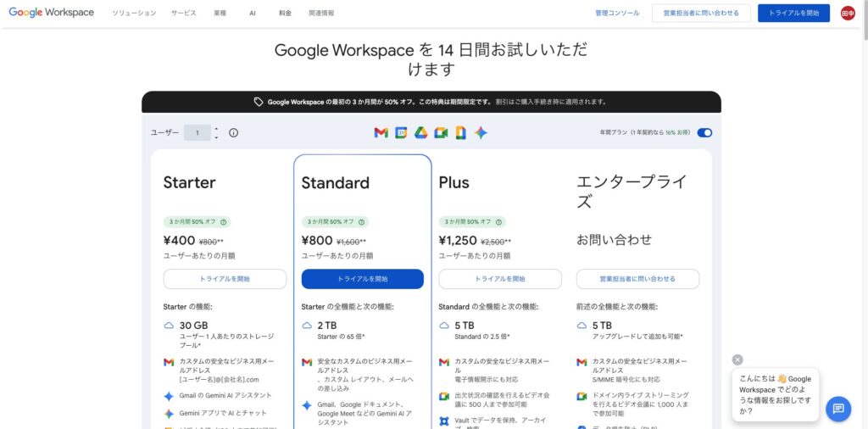The height and width of the screenshot is (429, 868).
Task: Click the Gemini sparkle icon in product row
Action: (481, 132)
